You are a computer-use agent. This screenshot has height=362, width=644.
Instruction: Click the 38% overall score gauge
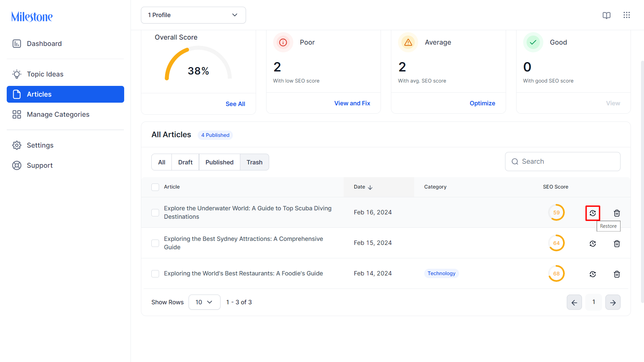click(198, 63)
